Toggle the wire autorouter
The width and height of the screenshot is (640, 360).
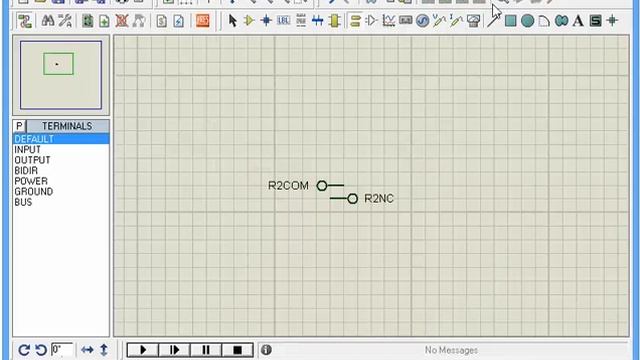(25, 20)
